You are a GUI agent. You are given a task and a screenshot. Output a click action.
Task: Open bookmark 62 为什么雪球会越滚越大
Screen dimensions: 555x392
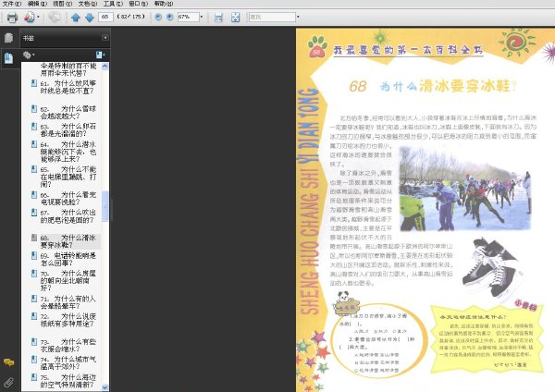68,113
